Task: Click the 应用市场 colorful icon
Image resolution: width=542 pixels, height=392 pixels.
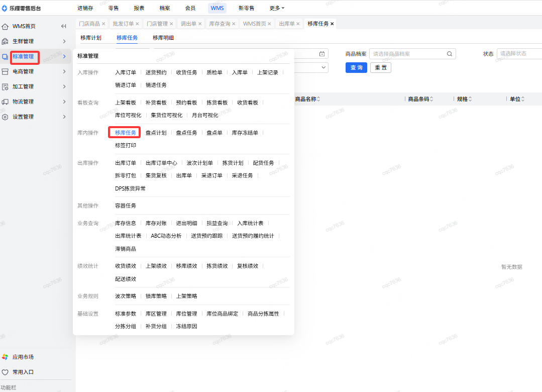Action: click(5, 357)
